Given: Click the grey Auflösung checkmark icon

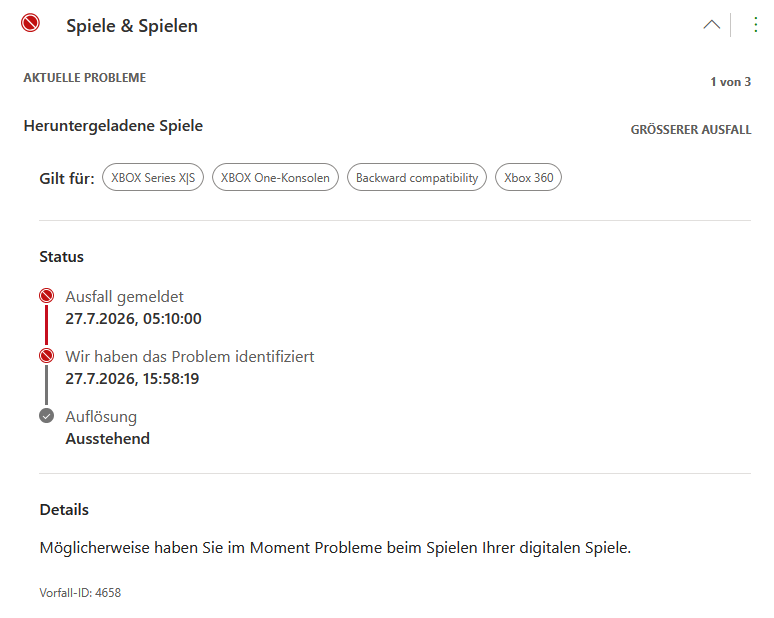Looking at the screenshot, I should (x=46, y=416).
